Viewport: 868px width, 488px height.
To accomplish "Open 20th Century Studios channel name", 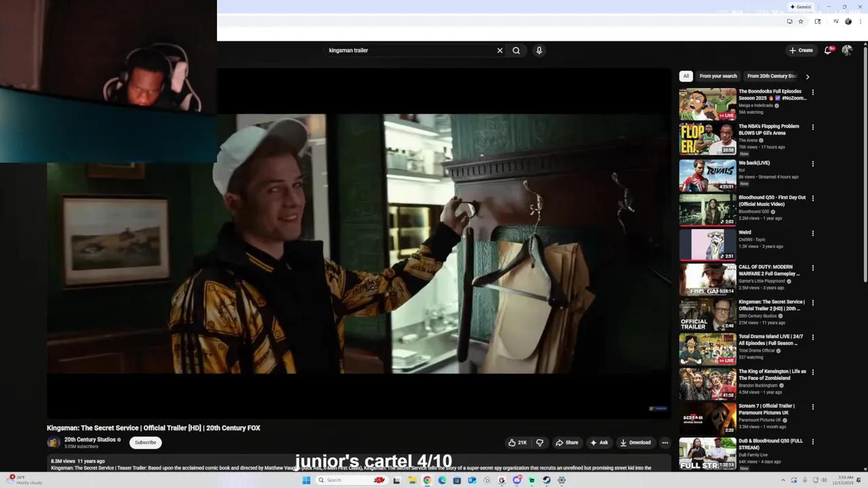I will tap(90, 439).
